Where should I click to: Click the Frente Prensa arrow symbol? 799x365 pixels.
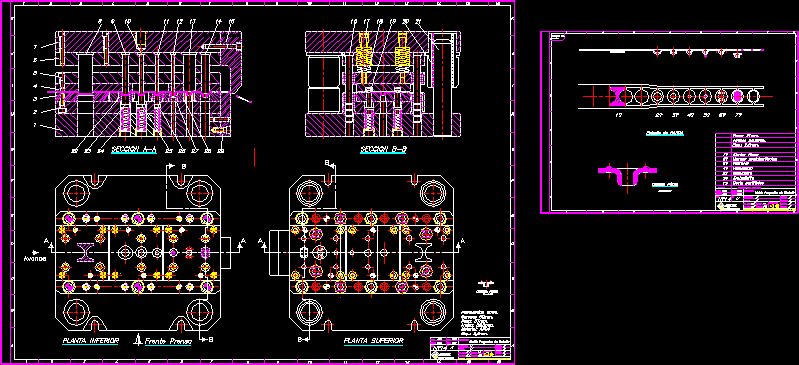click(x=137, y=340)
